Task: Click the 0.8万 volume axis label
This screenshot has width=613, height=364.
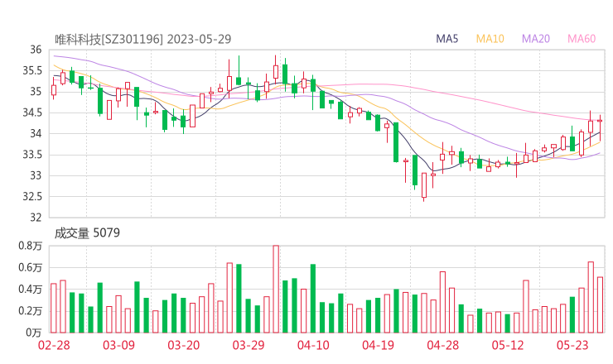Action: pos(30,246)
